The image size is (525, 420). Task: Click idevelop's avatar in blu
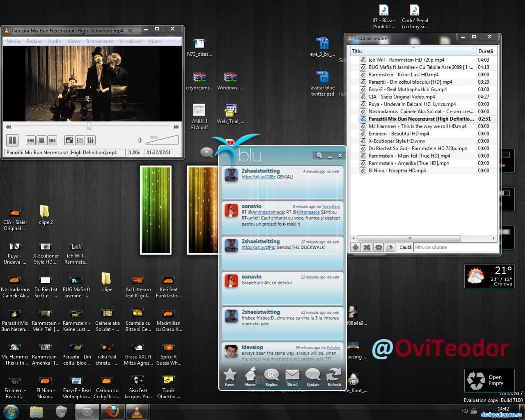click(x=231, y=351)
